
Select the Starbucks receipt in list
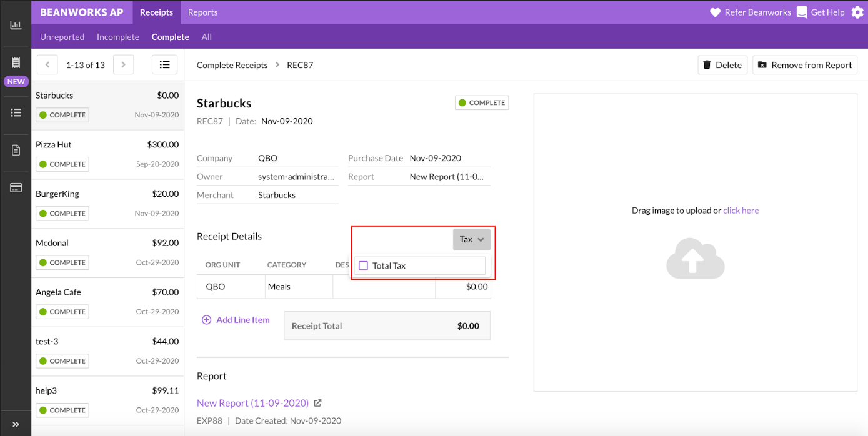107,106
